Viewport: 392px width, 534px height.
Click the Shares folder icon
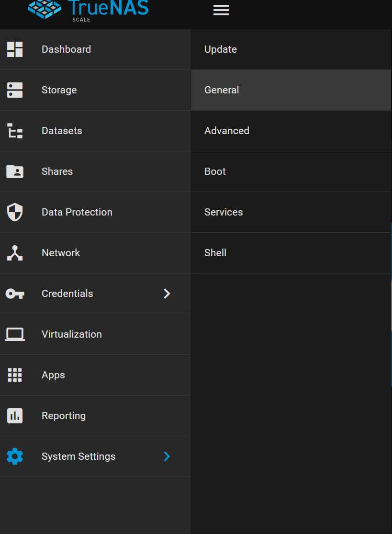coord(15,171)
